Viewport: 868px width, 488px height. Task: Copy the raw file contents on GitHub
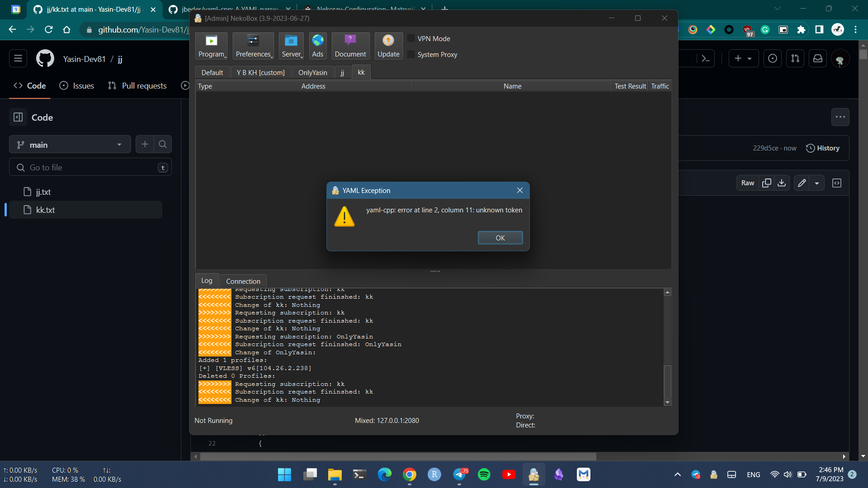click(767, 183)
